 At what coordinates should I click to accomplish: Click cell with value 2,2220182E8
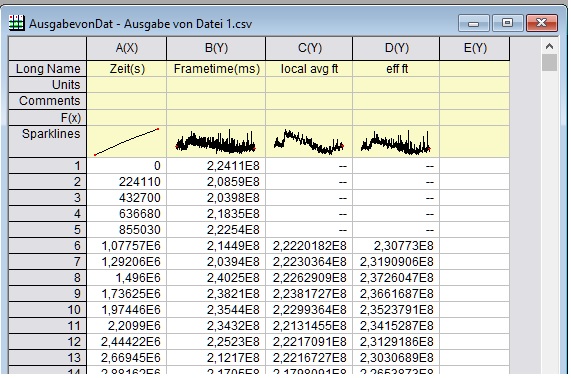tap(309, 246)
